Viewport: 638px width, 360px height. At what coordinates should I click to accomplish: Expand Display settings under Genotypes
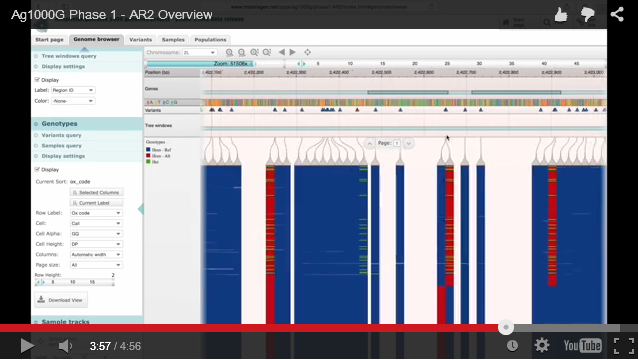click(63, 156)
